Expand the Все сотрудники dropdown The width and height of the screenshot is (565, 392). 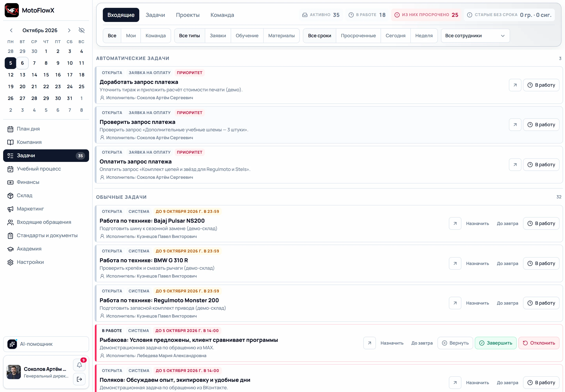tap(475, 36)
